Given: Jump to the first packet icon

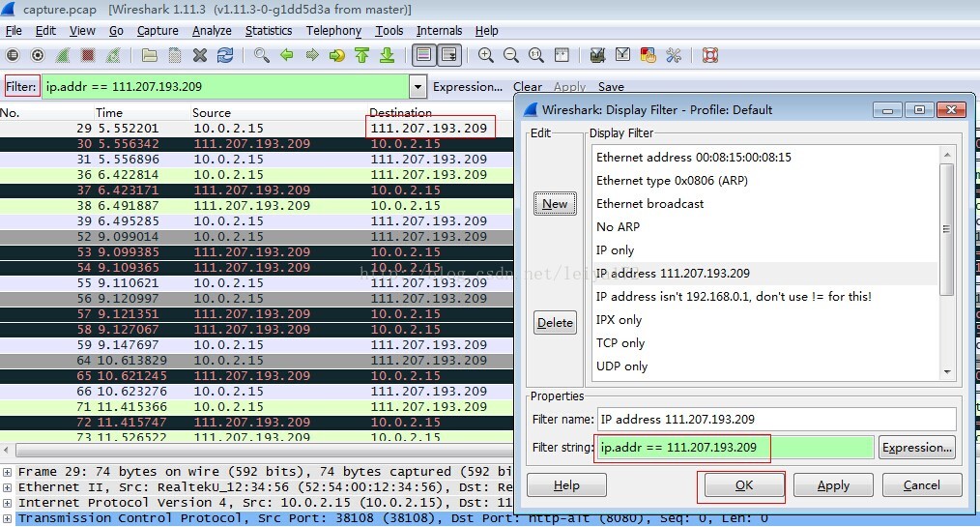Looking at the screenshot, I should [x=361, y=56].
